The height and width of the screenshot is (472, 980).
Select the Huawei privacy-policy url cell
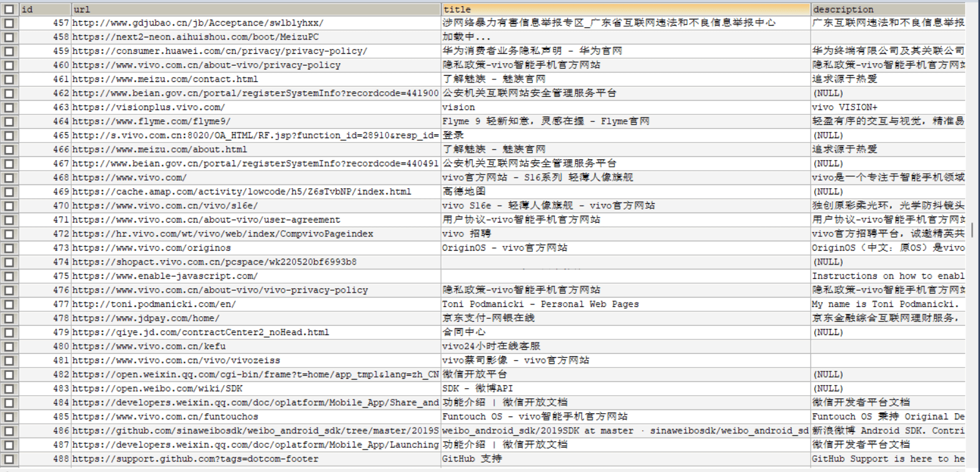tap(220, 51)
